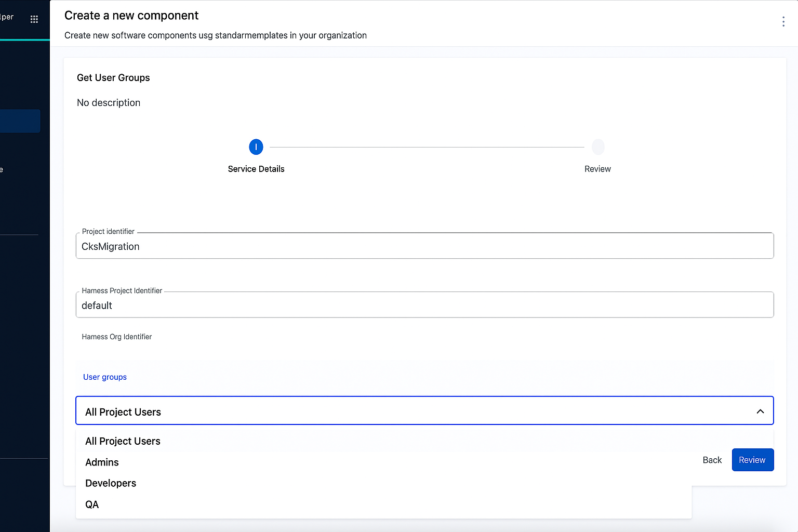
Task: Select the highlighted item in left sidebar
Action: [20, 121]
